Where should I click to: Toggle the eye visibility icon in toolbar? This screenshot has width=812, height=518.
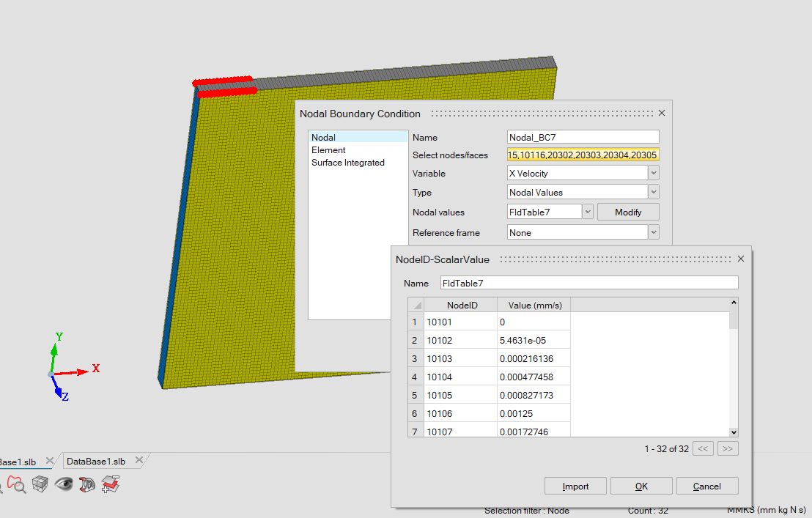click(64, 484)
